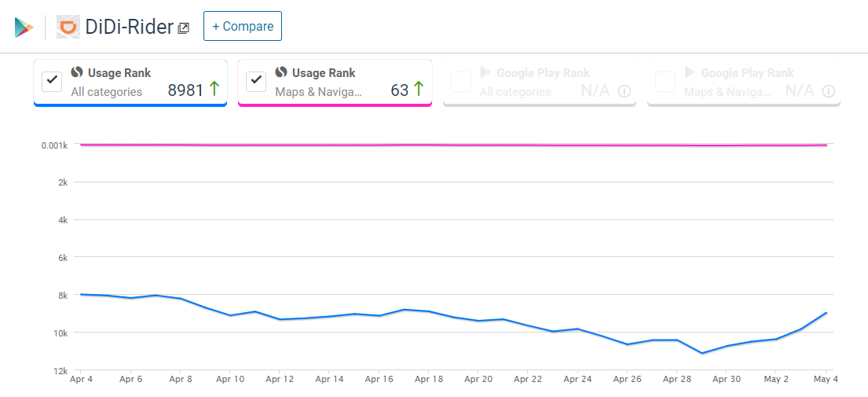Click the orange DiDi-Rider app icon

[x=68, y=27]
